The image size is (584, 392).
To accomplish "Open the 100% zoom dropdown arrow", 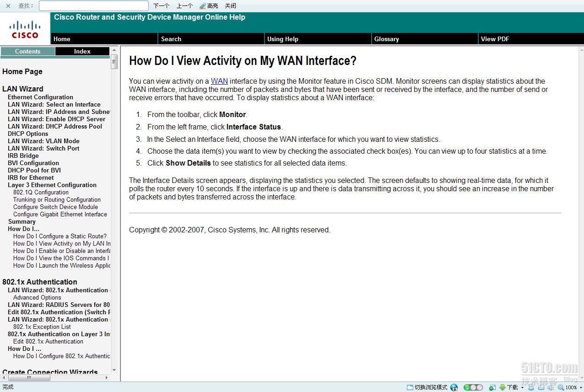I will 580,388.
